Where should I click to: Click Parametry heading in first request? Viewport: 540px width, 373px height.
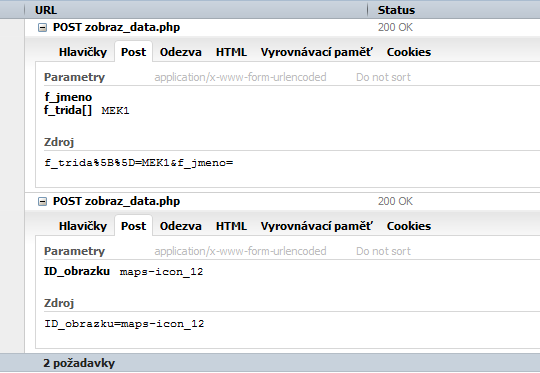click(74, 77)
